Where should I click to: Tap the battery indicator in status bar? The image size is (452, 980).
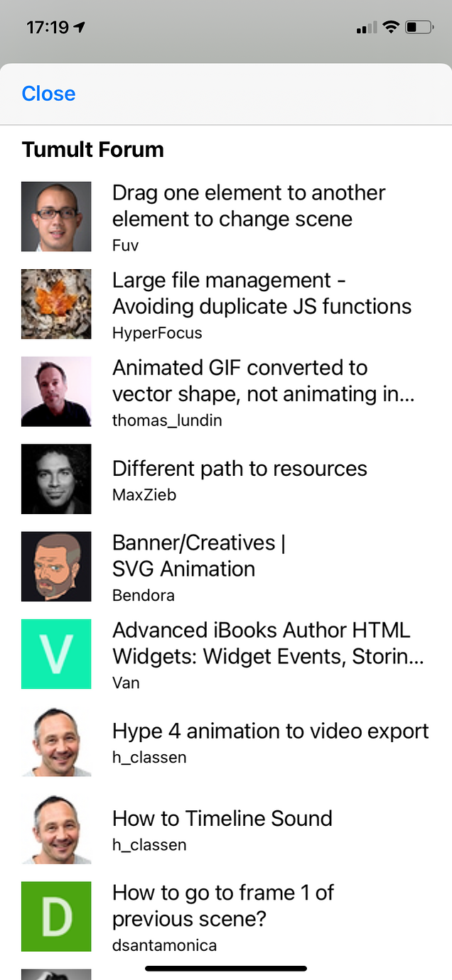pyautogui.click(x=421, y=27)
